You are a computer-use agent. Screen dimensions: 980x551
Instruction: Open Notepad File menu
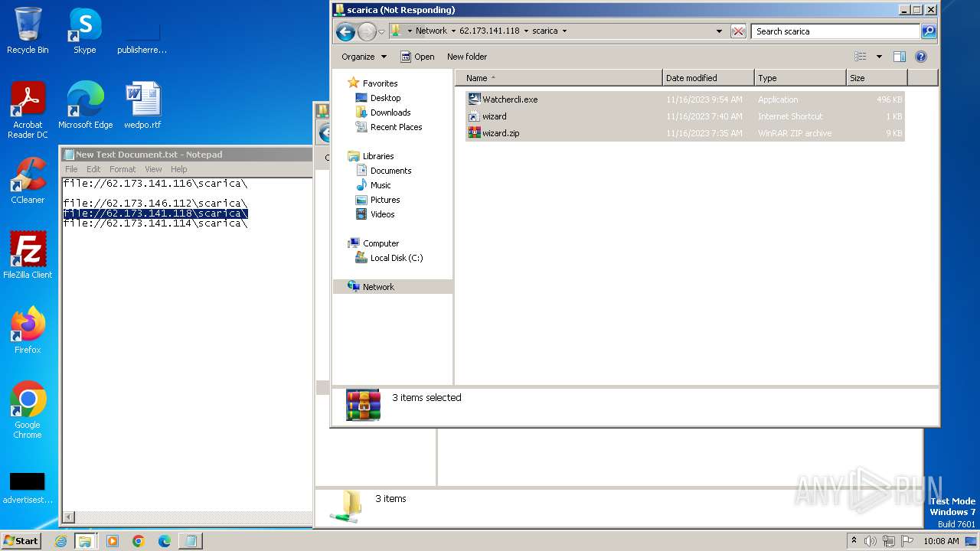(x=71, y=169)
